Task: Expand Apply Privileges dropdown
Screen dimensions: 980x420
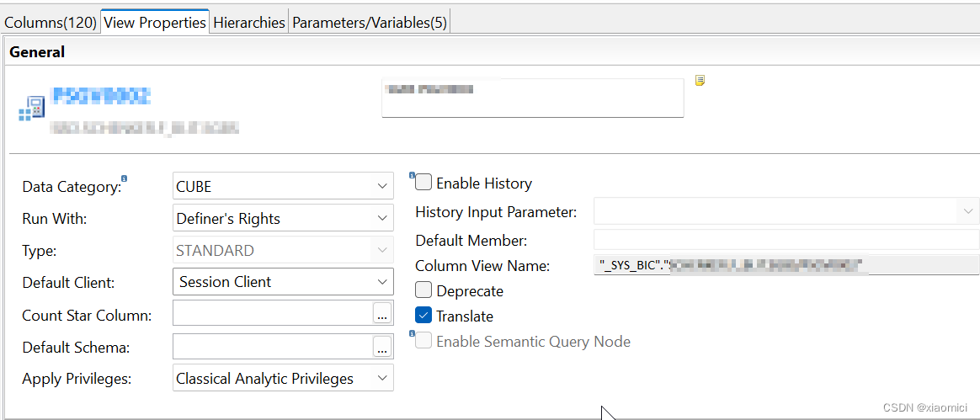Action: click(x=282, y=379)
